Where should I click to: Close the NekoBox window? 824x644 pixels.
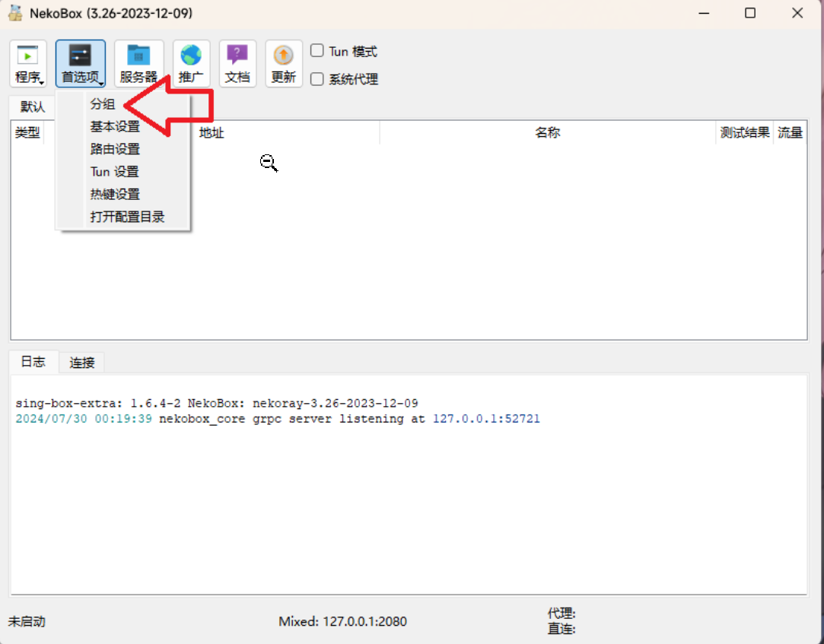797,13
